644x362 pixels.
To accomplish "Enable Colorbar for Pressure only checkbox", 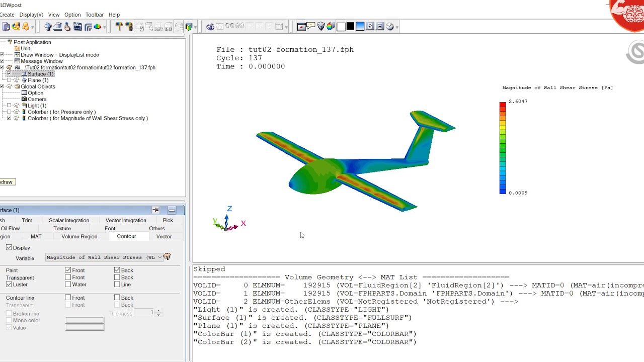I will point(9,112).
